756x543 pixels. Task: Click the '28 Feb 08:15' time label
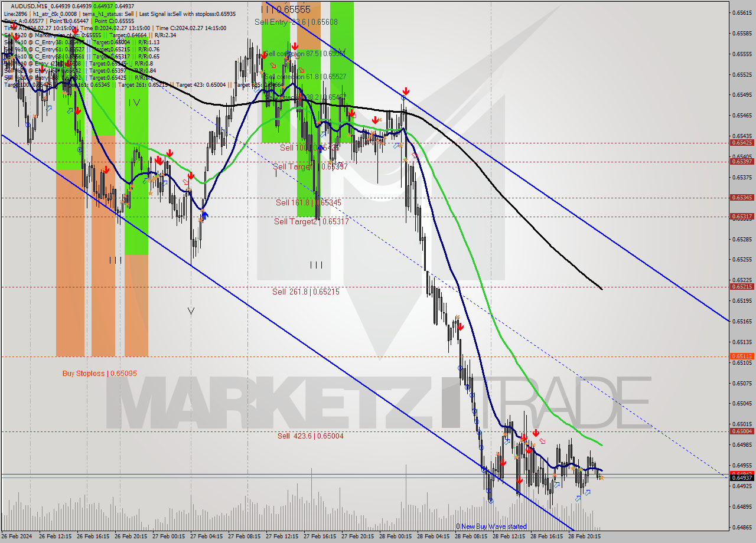(471, 537)
